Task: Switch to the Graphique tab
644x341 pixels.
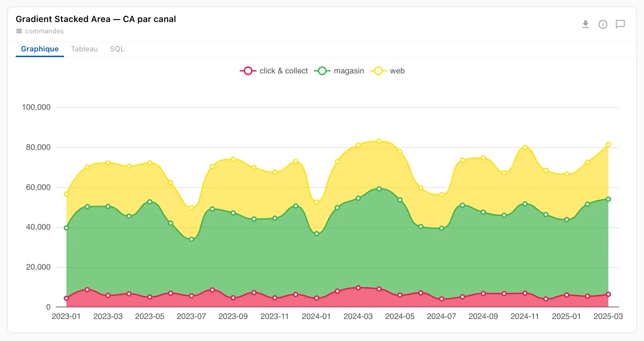Action: (x=40, y=49)
